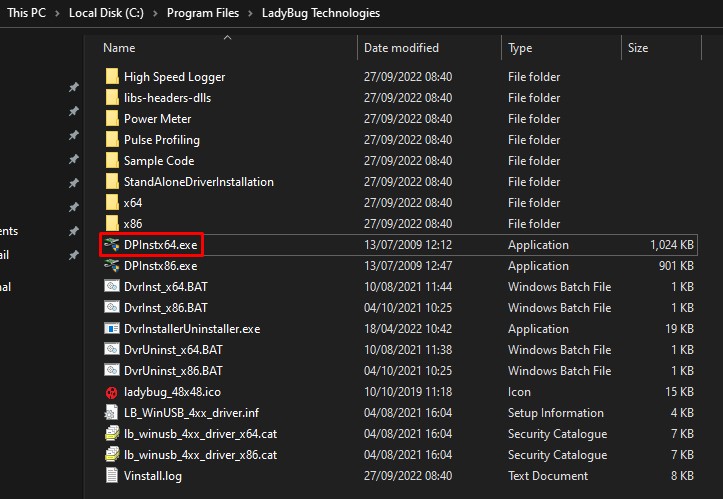The height and width of the screenshot is (499, 723).
Task: Click the Security Catalogue type of x86.cat row
Action: point(557,455)
